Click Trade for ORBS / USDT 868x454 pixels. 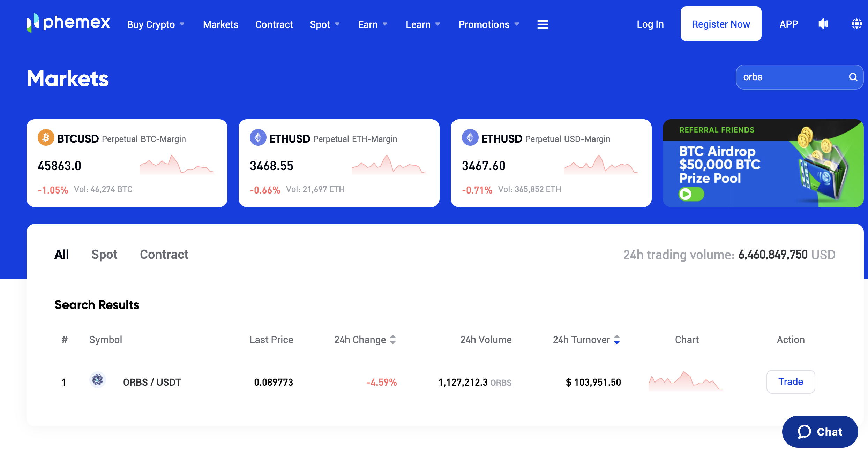791,382
